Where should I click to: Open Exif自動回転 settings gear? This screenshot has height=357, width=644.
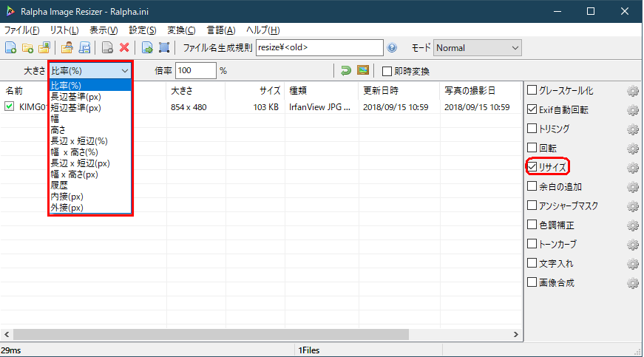(633, 110)
